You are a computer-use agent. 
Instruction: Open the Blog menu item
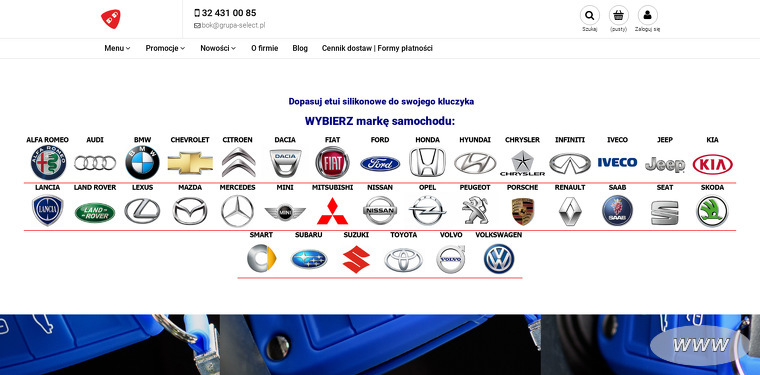click(300, 48)
